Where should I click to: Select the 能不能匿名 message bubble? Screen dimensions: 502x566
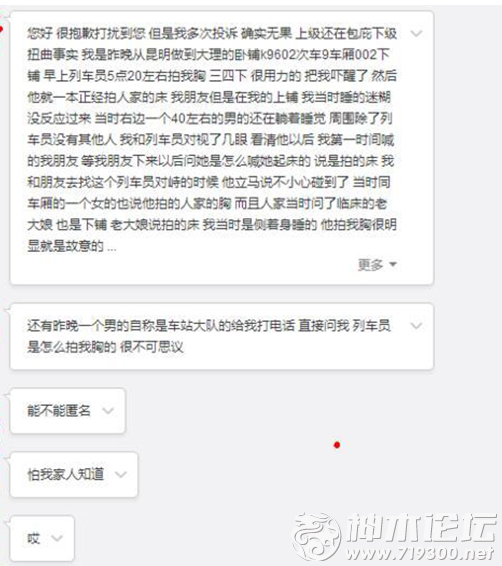click(x=68, y=411)
